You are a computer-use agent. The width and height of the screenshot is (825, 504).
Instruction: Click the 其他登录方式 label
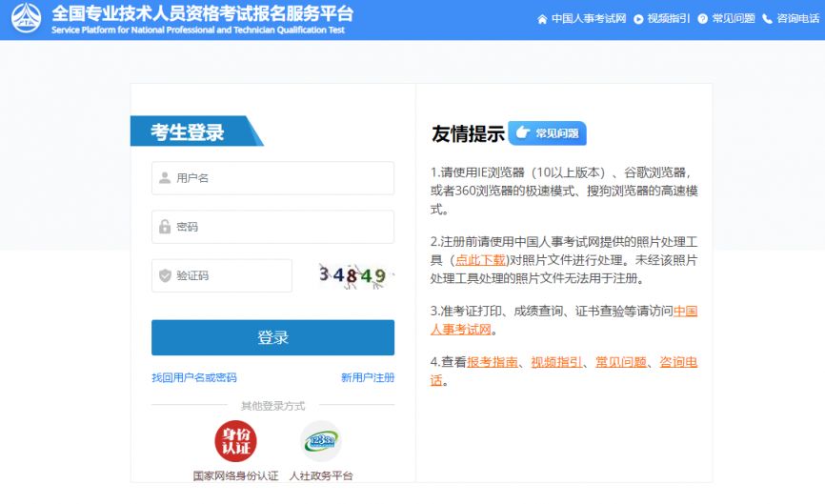point(272,406)
